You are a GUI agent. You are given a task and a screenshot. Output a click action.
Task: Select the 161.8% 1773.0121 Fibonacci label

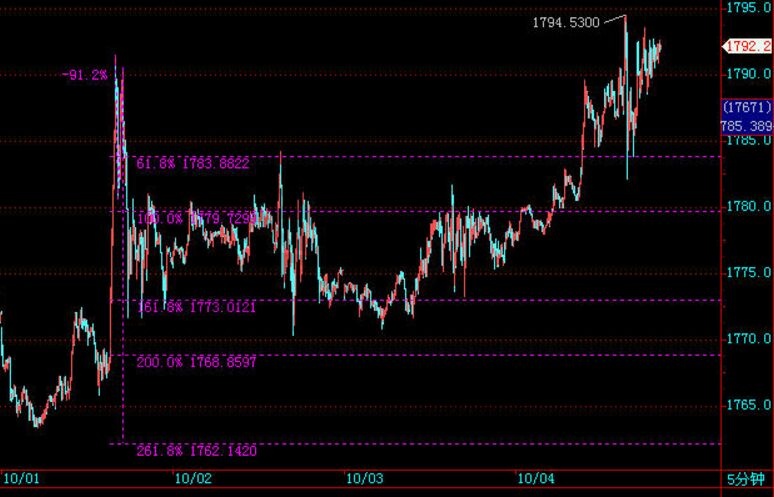click(196, 307)
